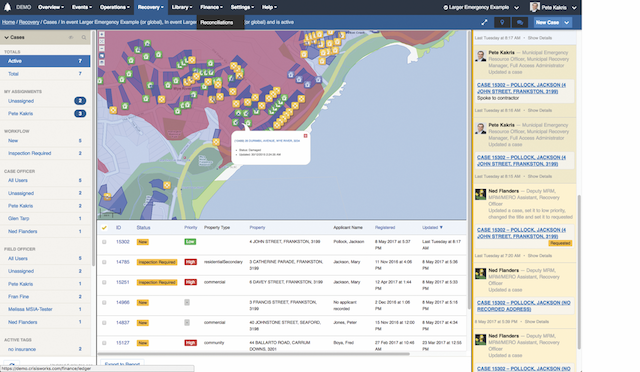Expand the Pete Kakris user menu
The image size is (640, 372).
tap(553, 7)
